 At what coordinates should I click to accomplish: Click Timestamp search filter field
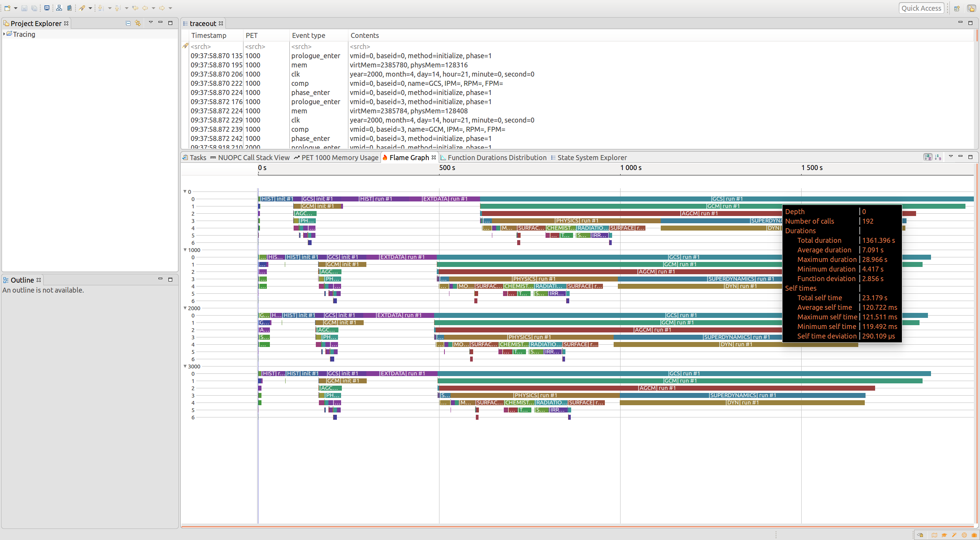[214, 46]
